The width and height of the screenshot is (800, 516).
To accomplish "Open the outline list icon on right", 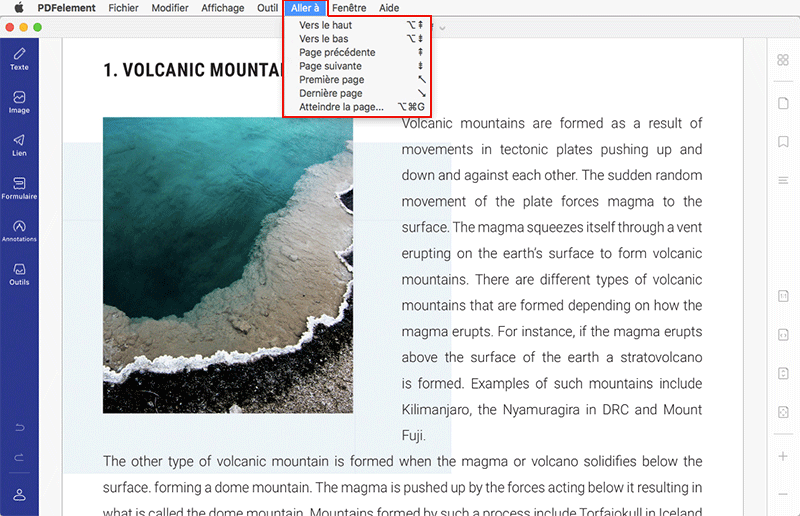I will (783, 180).
